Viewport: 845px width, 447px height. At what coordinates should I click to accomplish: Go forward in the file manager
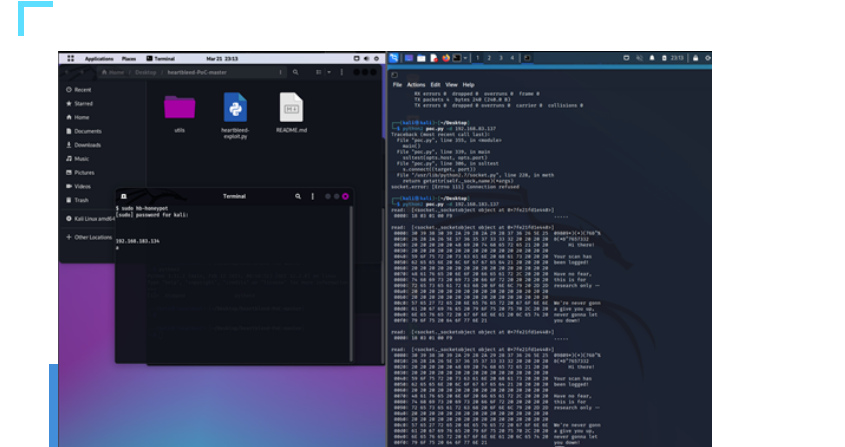pyautogui.click(x=81, y=72)
